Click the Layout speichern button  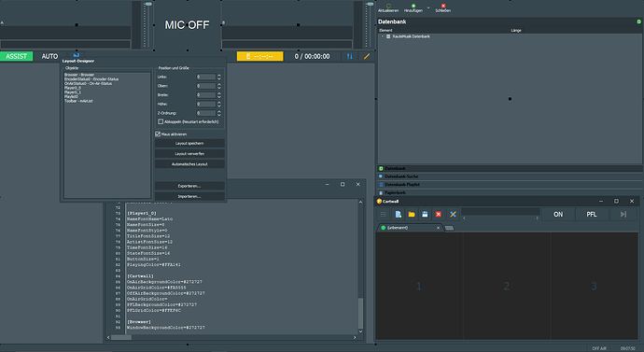click(189, 144)
